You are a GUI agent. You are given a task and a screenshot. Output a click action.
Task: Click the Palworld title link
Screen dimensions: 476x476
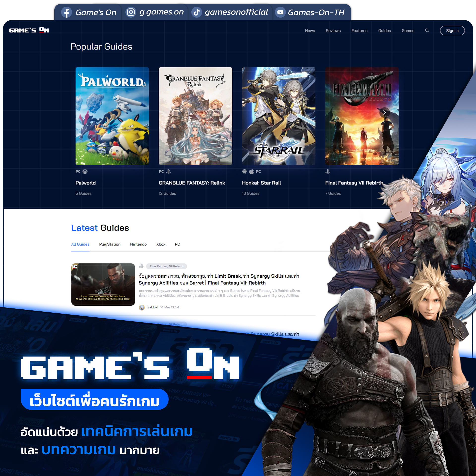[x=86, y=183]
